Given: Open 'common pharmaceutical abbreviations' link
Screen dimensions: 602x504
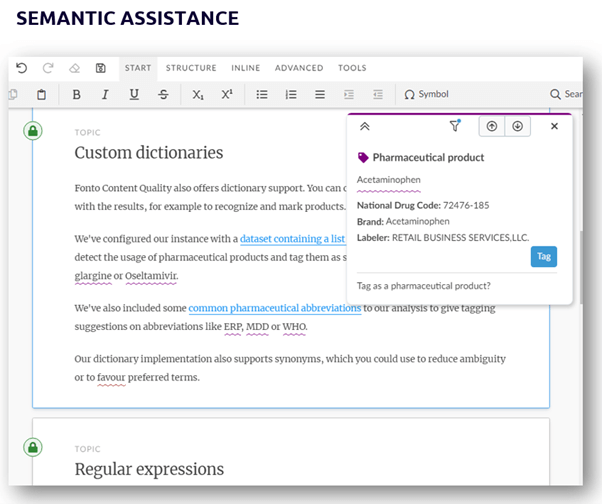Looking at the screenshot, I should point(275,308).
